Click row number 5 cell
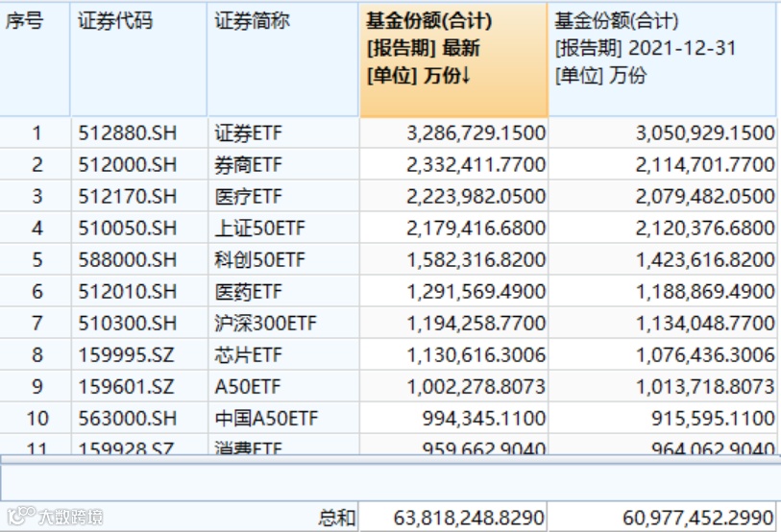781x532 pixels. pos(37,259)
